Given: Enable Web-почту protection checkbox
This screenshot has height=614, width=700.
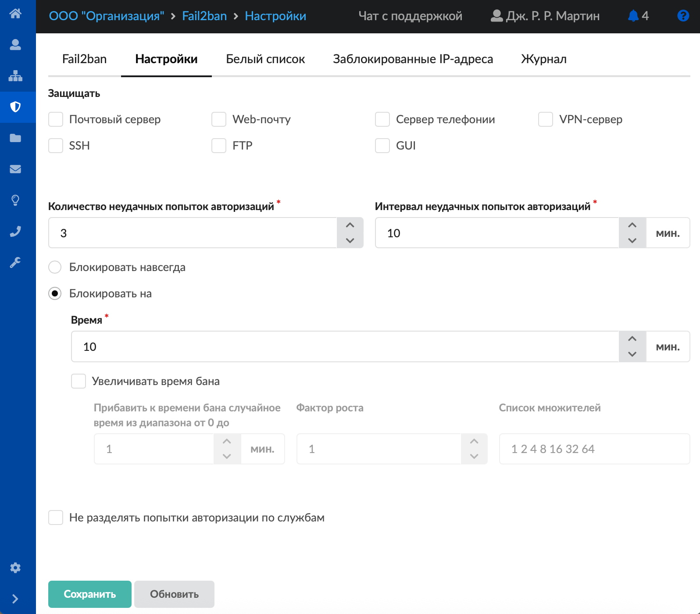Looking at the screenshot, I should 219,119.
